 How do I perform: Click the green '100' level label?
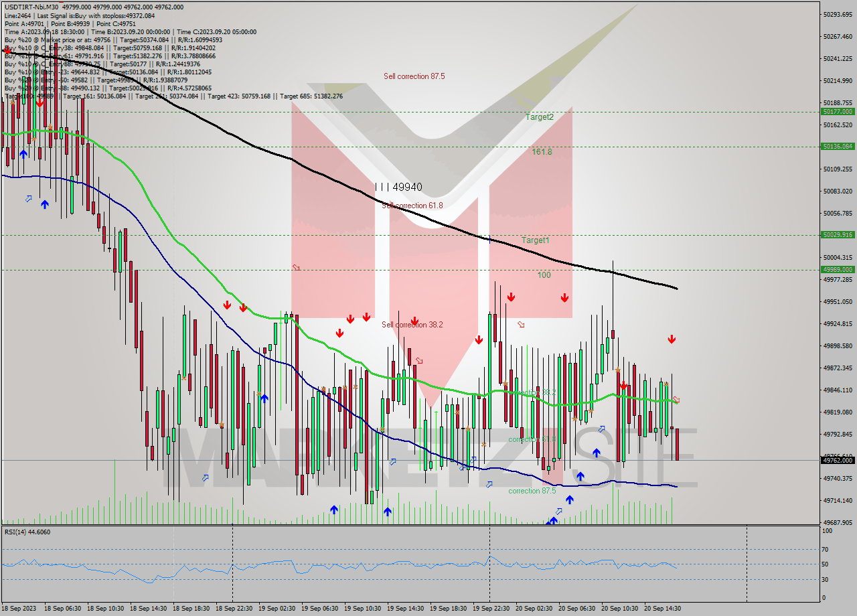544,275
